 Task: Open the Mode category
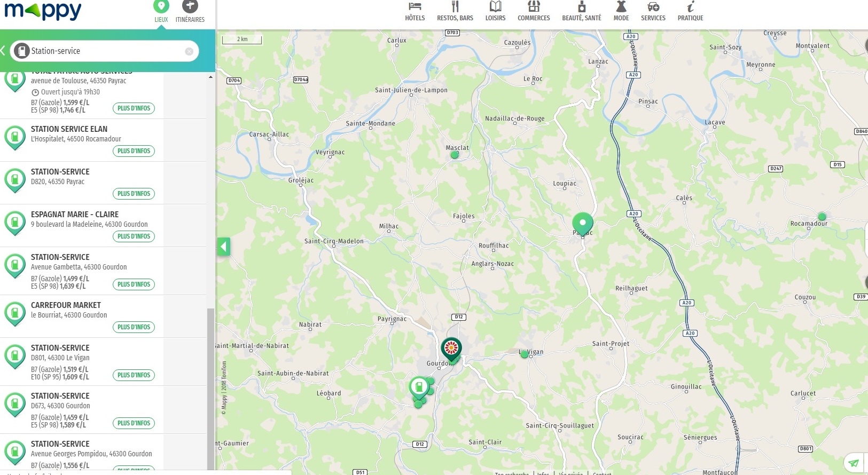tap(621, 11)
